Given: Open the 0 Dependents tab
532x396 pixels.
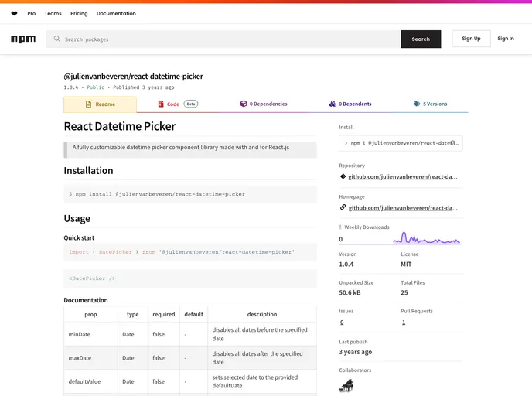Looking at the screenshot, I should pos(350,104).
